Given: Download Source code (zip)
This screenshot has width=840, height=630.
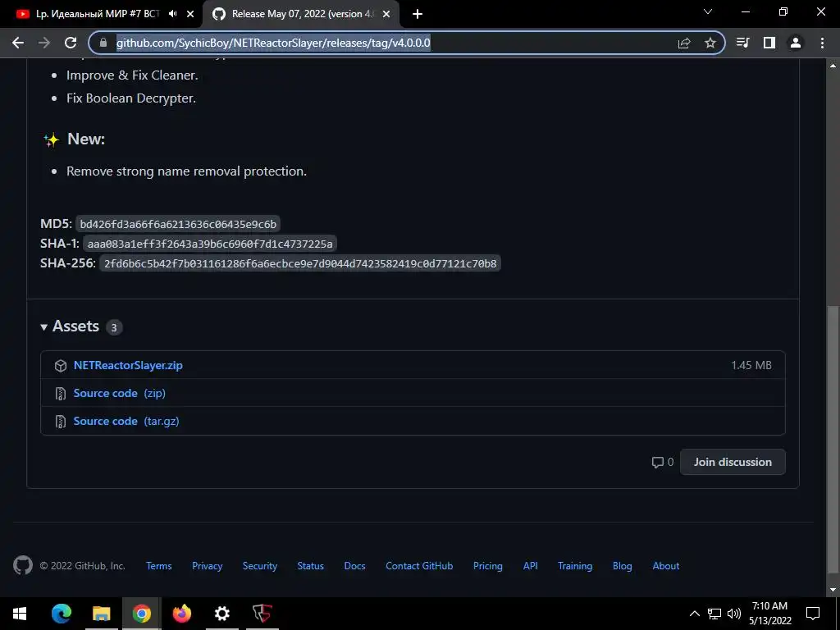Looking at the screenshot, I should [120, 393].
